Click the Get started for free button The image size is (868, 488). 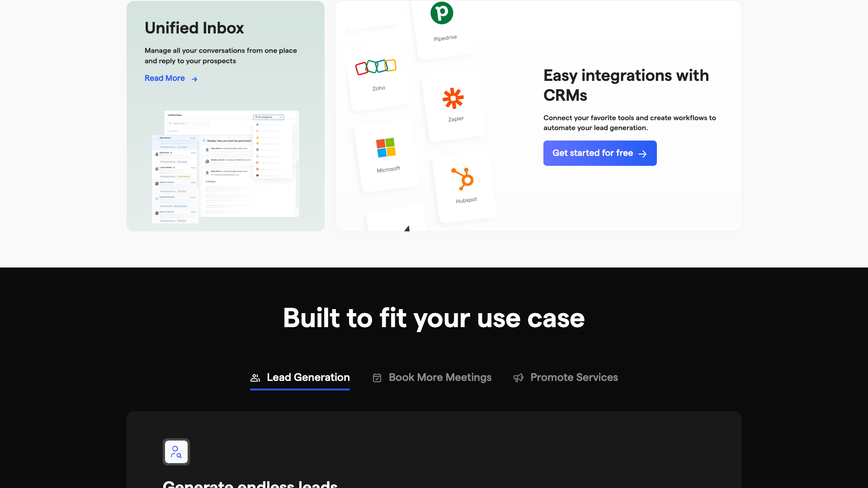(x=600, y=153)
